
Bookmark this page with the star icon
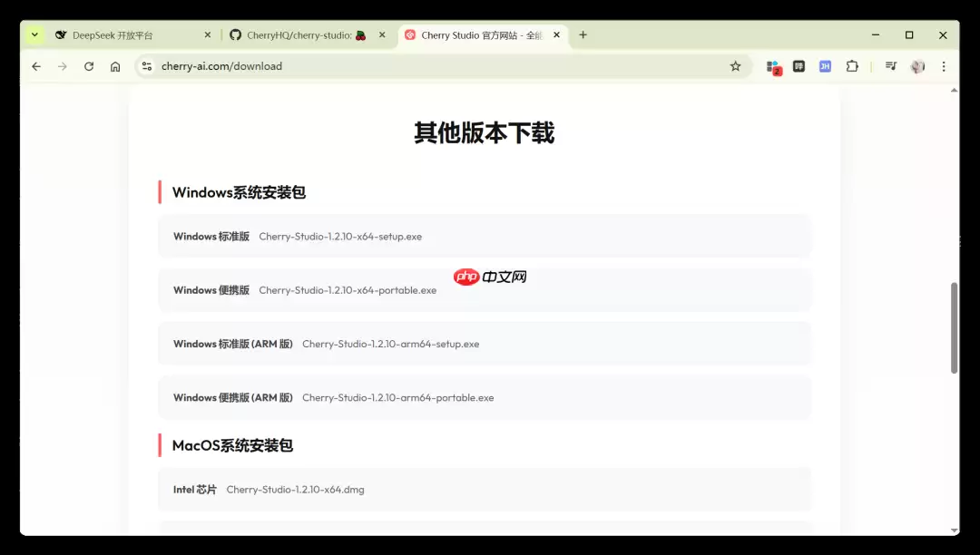tap(735, 65)
